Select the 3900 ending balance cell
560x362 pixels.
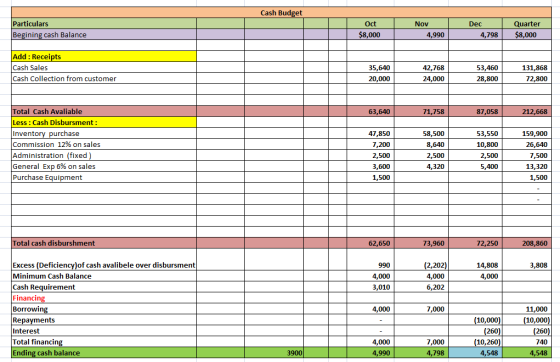tap(274, 353)
